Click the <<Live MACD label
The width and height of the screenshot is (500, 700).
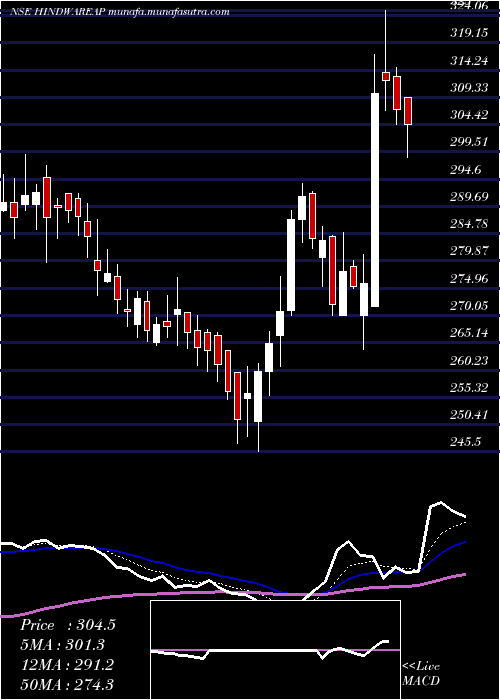(x=421, y=674)
